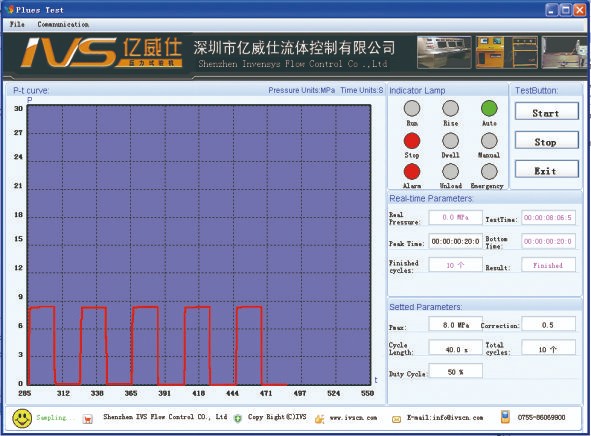Click the red Alarm indicator lamp

[412, 172]
